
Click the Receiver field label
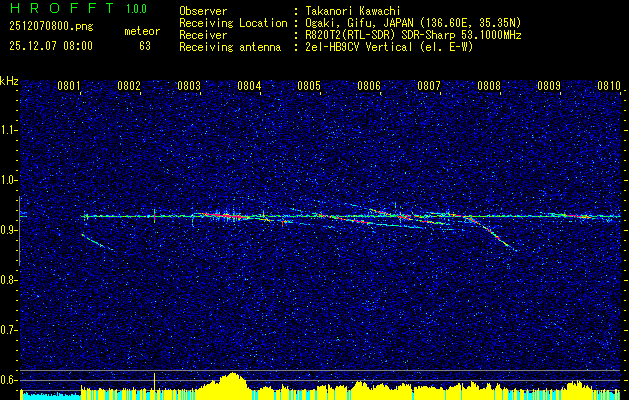pos(203,35)
